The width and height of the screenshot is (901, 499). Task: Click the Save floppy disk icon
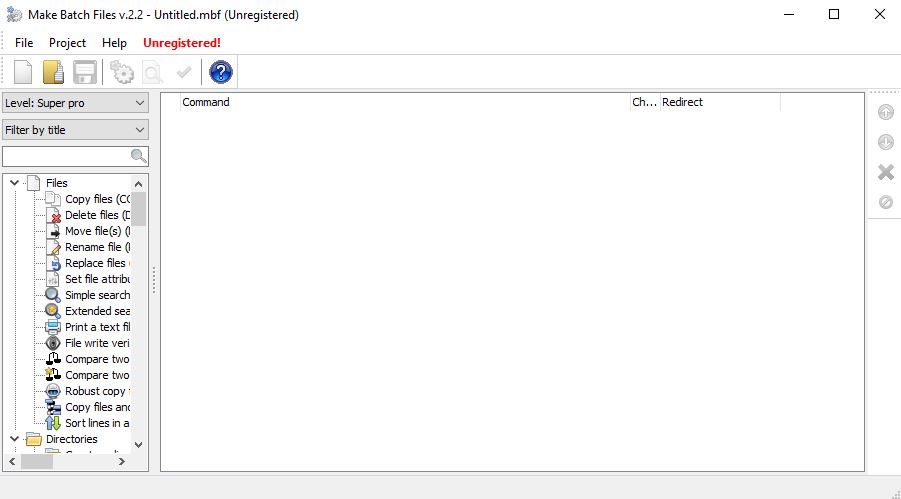(x=84, y=72)
